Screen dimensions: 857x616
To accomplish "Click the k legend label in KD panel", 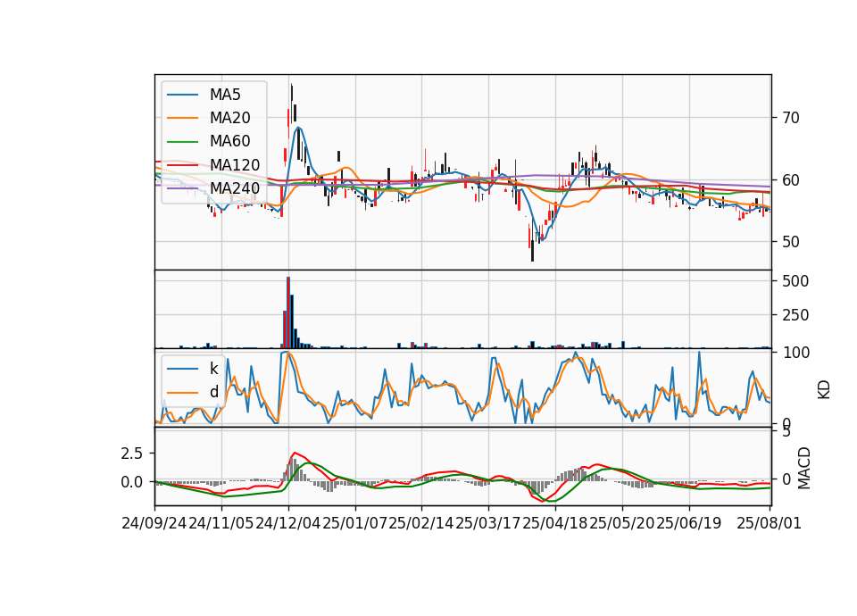I will [213, 369].
